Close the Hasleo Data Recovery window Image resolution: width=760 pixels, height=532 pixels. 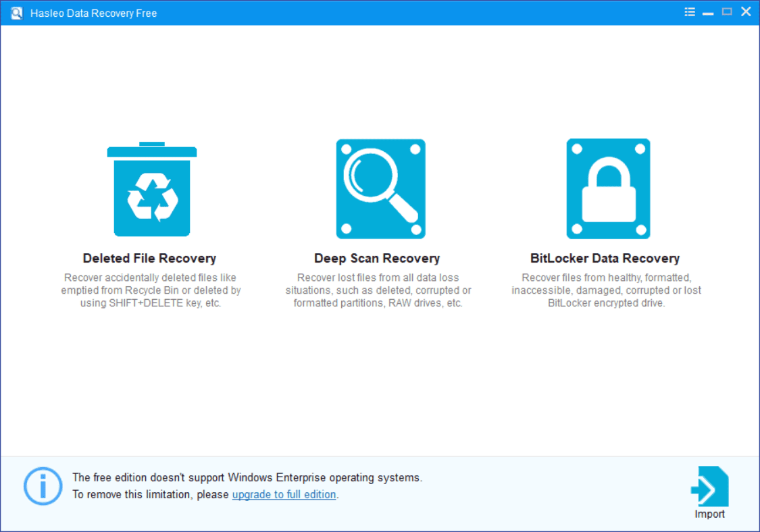[x=746, y=12]
